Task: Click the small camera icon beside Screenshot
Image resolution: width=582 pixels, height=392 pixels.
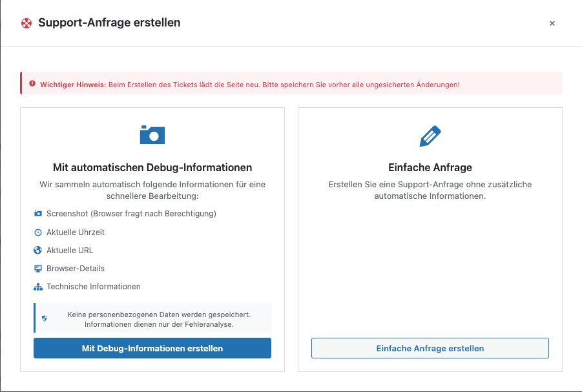Action: point(38,214)
